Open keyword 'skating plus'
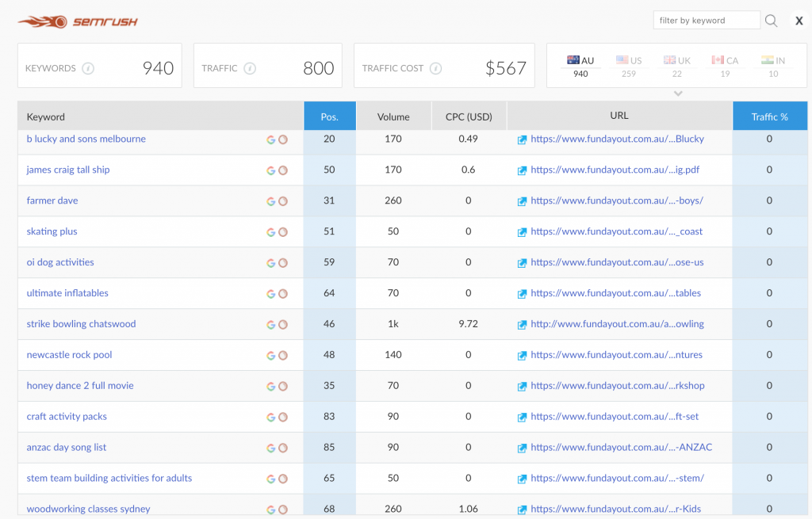Viewport: 812px width, 519px height. click(52, 231)
